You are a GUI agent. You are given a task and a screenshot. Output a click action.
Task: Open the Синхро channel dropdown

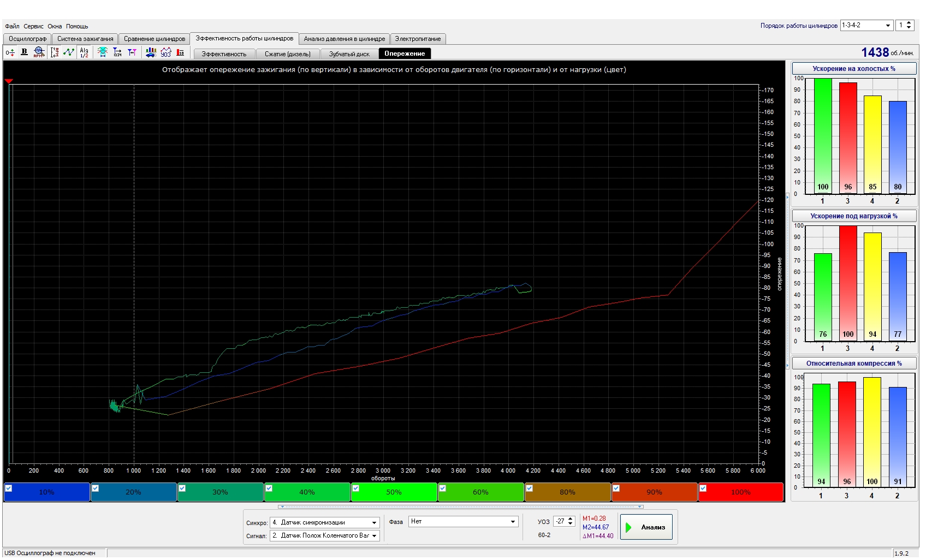pyautogui.click(x=374, y=522)
